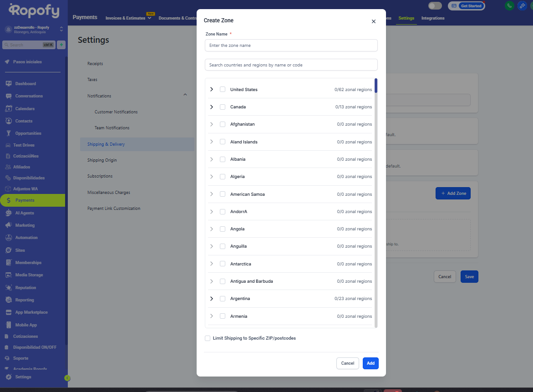Image resolution: width=533 pixels, height=392 pixels.
Task: Click the green plus quick-add icon
Action: (61, 45)
